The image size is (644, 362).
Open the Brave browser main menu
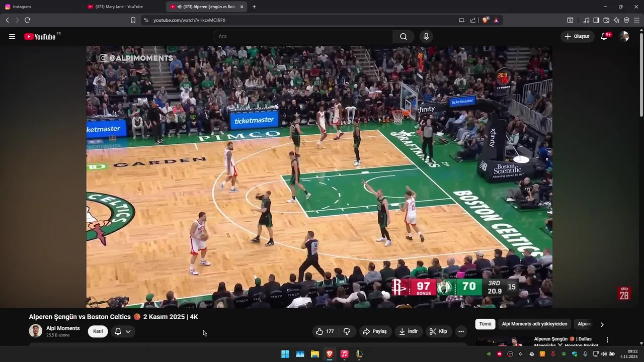point(636,20)
